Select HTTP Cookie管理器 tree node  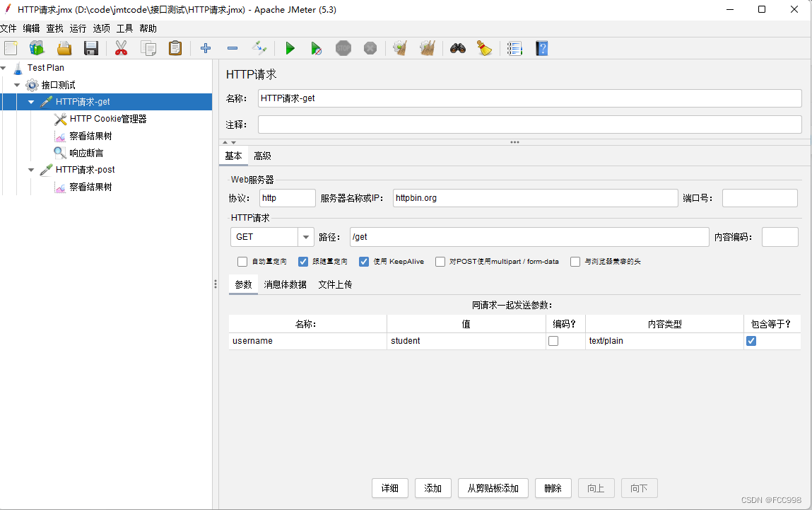point(107,119)
